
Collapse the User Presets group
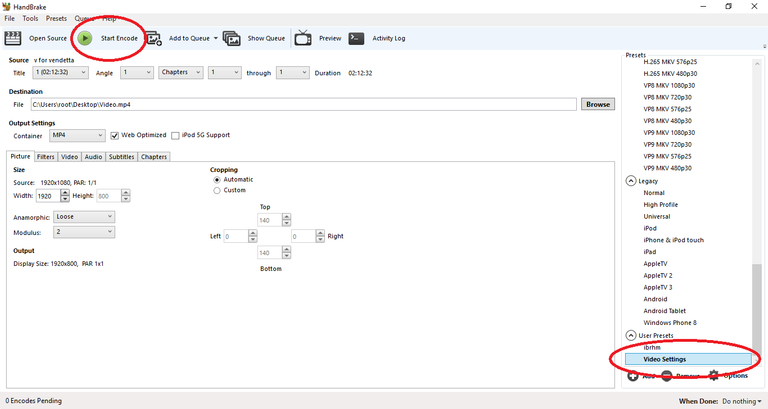(x=631, y=336)
